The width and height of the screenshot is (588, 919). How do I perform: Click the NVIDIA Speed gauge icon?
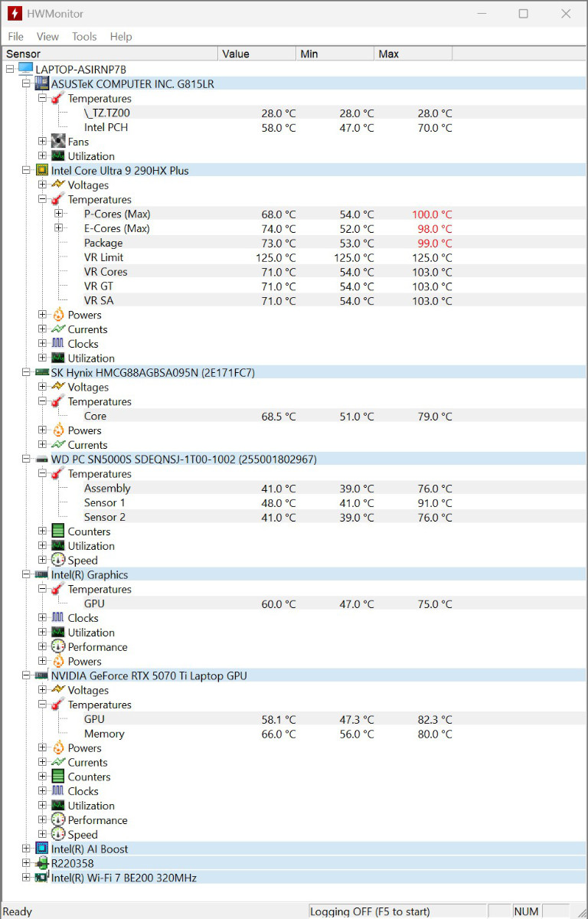pyautogui.click(x=58, y=834)
